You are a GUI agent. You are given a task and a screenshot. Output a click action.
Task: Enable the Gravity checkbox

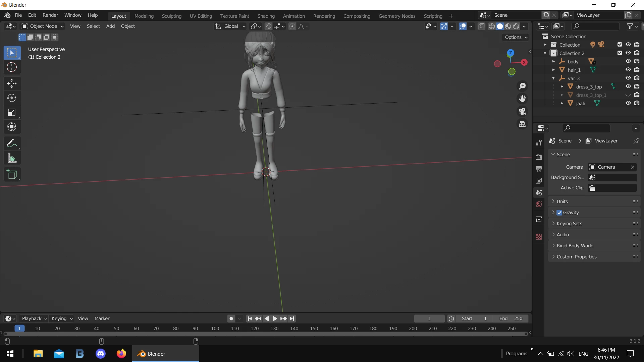click(x=559, y=213)
